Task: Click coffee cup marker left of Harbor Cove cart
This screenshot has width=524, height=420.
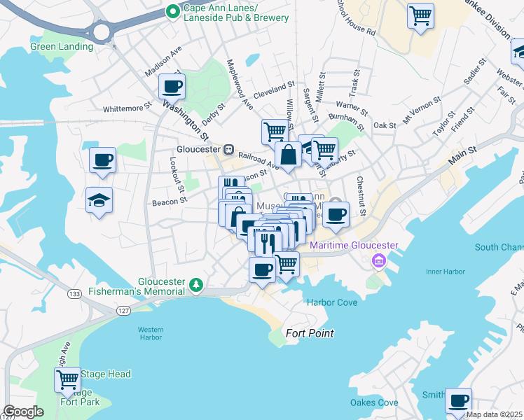Action: [x=262, y=270]
